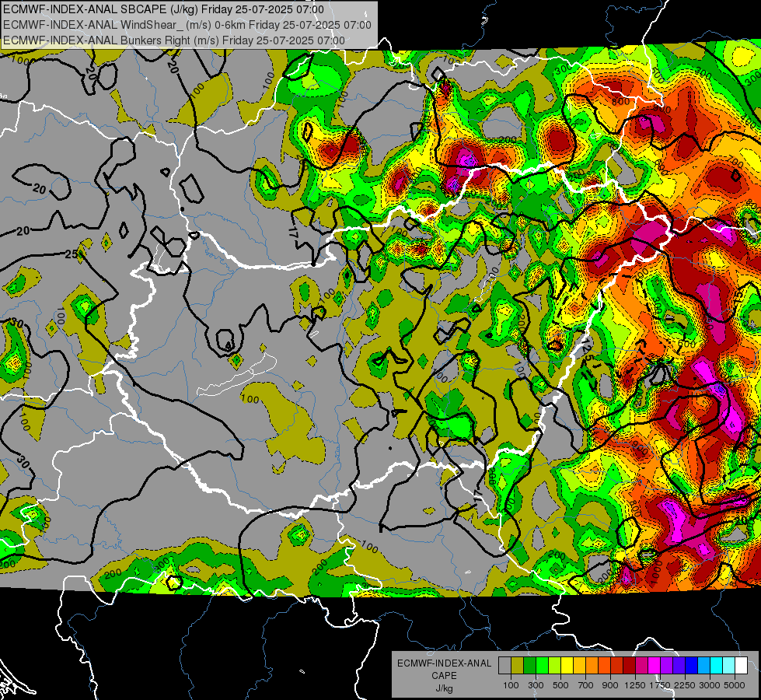Image resolution: width=761 pixels, height=700 pixels.
Task: Click the legend value 5000
Action: [x=735, y=685]
